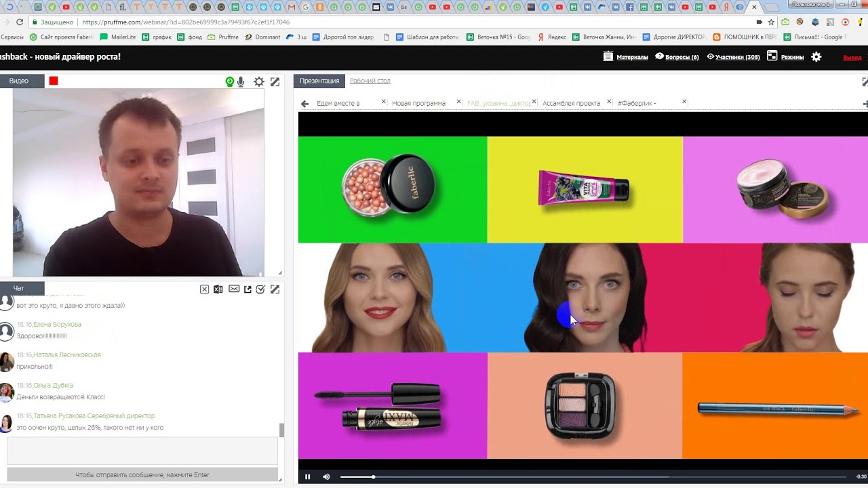Stop recording with the red square button
Viewport: 868px width, 488px height.
54,81
